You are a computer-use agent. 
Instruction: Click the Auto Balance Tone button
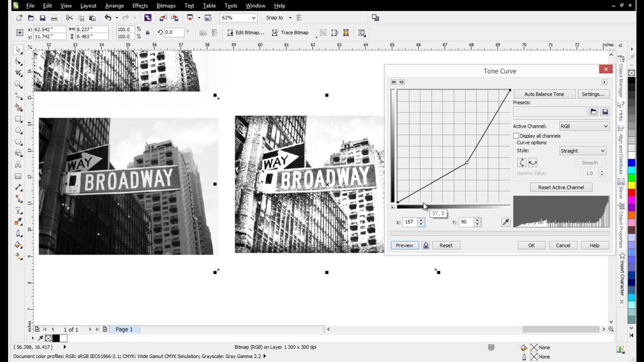544,94
